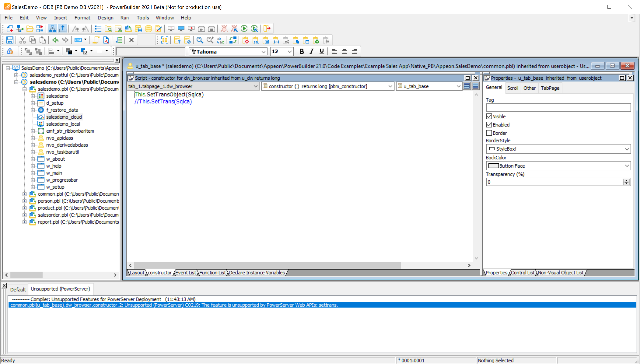
Task: Open the Function List tab
Action: pos(212,273)
